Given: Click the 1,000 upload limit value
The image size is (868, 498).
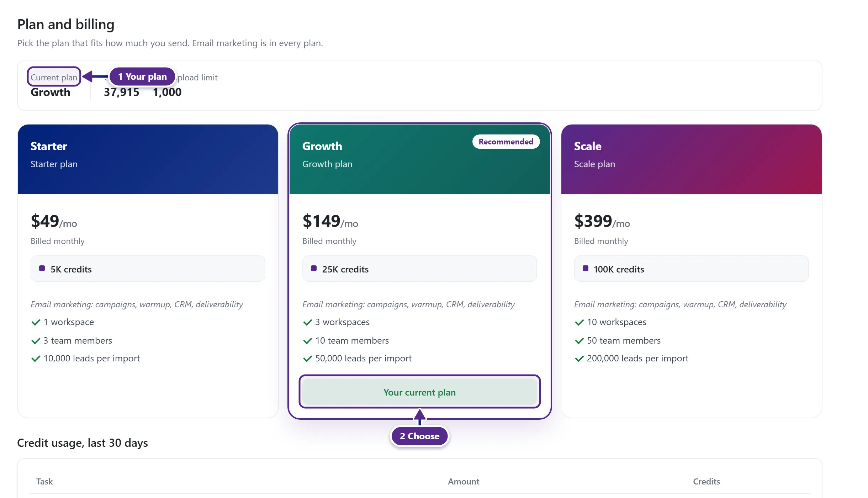Looking at the screenshot, I should click(x=167, y=92).
